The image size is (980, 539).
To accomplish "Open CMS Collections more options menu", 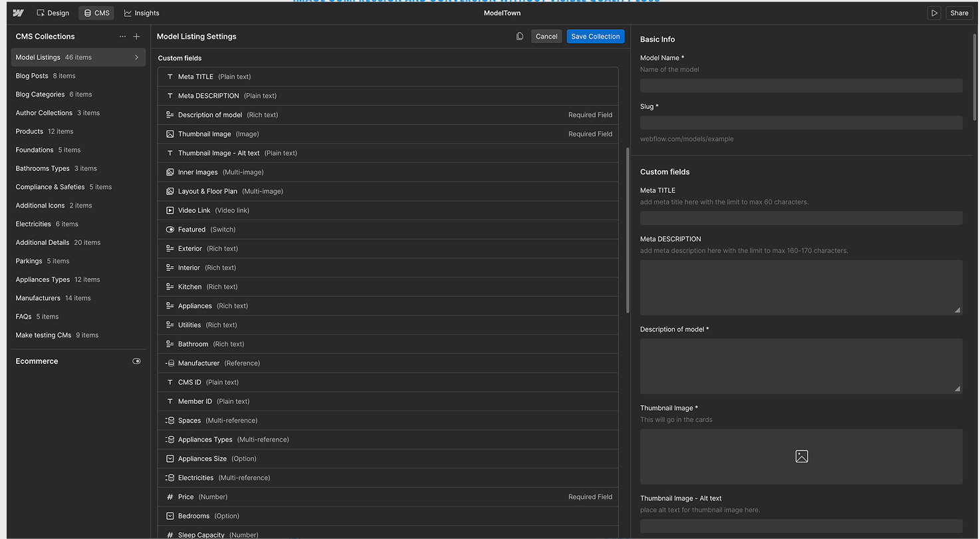I will [x=122, y=37].
